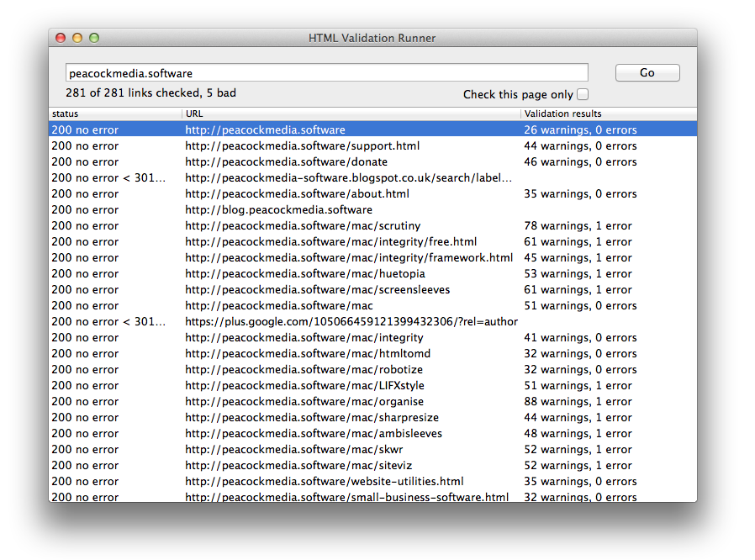The image size is (755, 560).
Task: Select the row http://peacockmedia.software
Action: click(372, 129)
